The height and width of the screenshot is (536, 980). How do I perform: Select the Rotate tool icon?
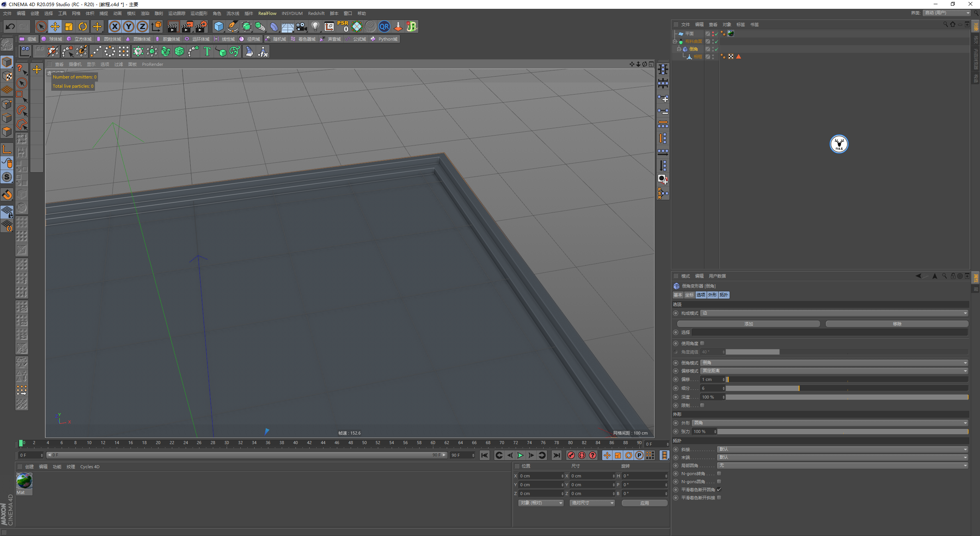tap(83, 26)
